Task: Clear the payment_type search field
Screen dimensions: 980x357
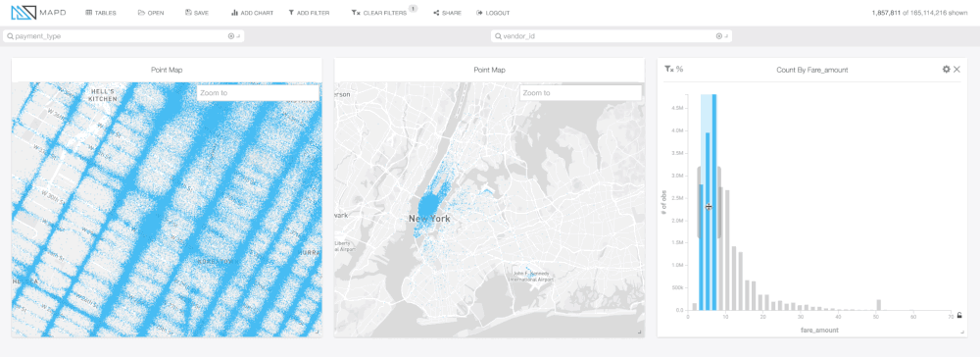Action: (230, 36)
